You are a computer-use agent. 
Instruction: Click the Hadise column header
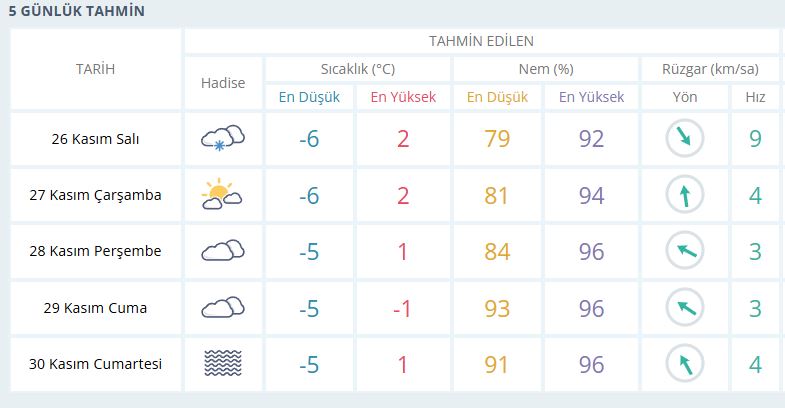coord(223,83)
